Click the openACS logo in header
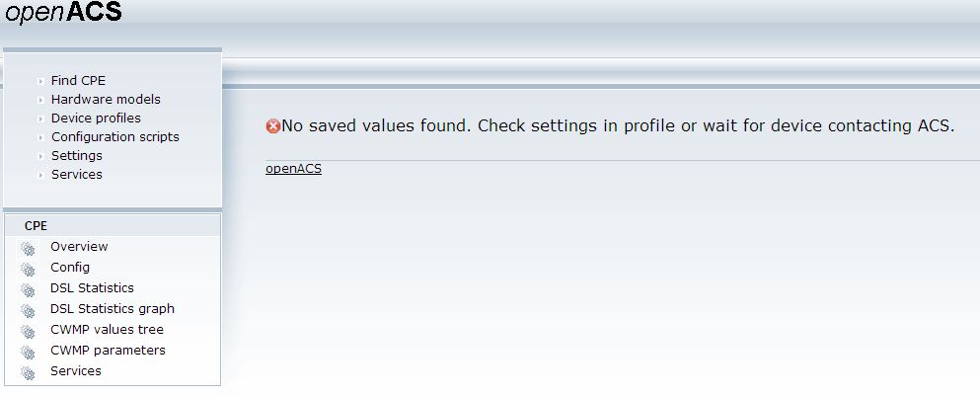 pos(64,14)
